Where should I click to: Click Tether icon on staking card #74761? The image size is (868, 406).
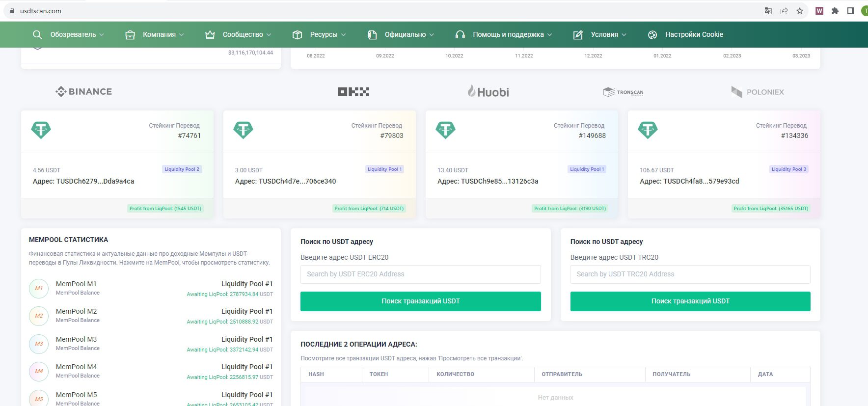point(41,130)
